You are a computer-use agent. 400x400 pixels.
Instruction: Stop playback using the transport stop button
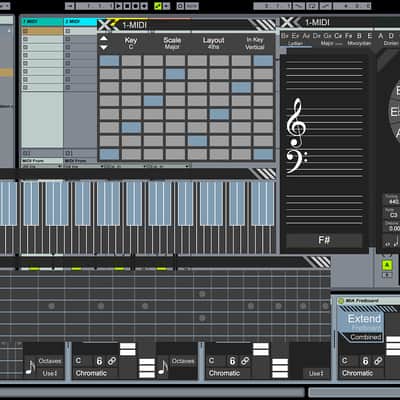127,6
